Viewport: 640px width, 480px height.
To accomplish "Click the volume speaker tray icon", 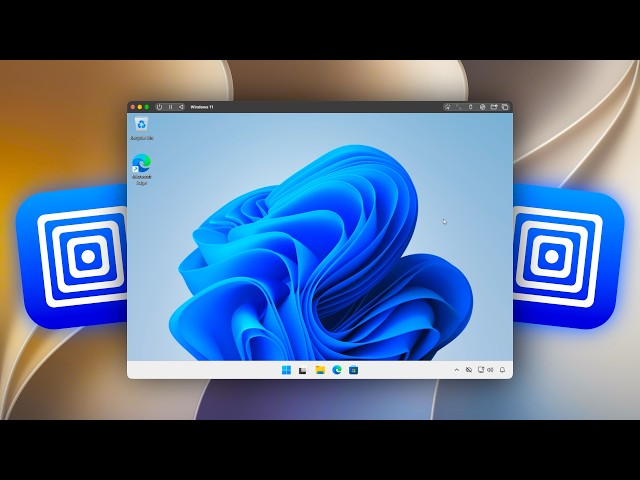I will 490,370.
